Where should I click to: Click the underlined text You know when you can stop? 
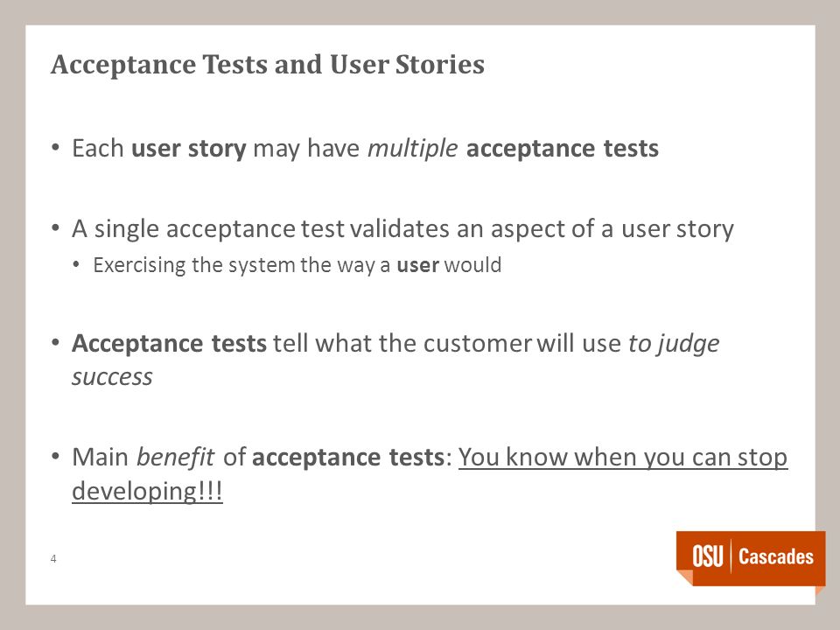coord(623,457)
